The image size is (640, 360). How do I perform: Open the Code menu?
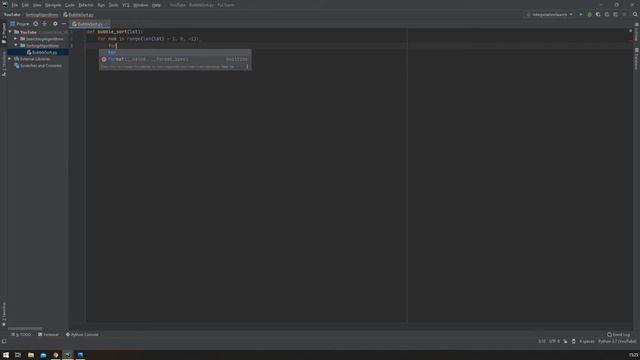coord(70,5)
